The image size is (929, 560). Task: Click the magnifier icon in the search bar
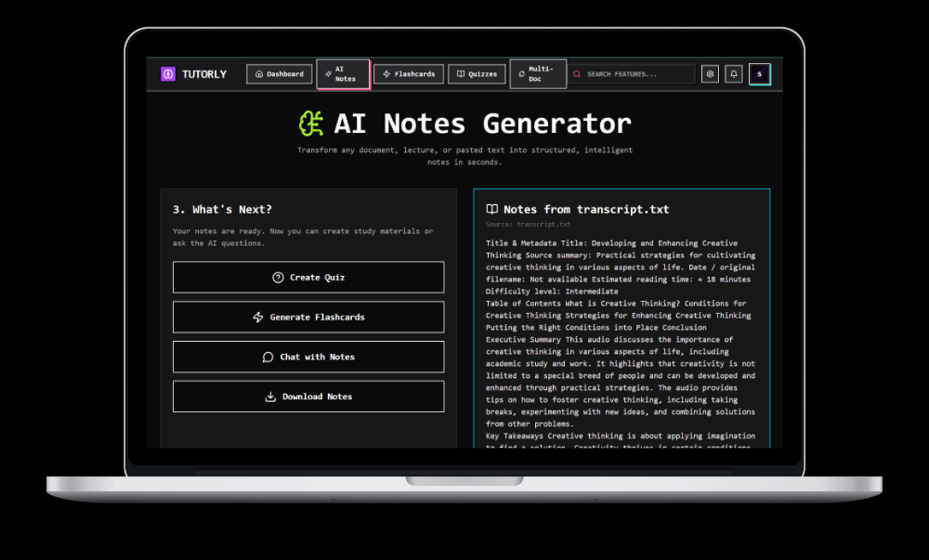click(578, 74)
